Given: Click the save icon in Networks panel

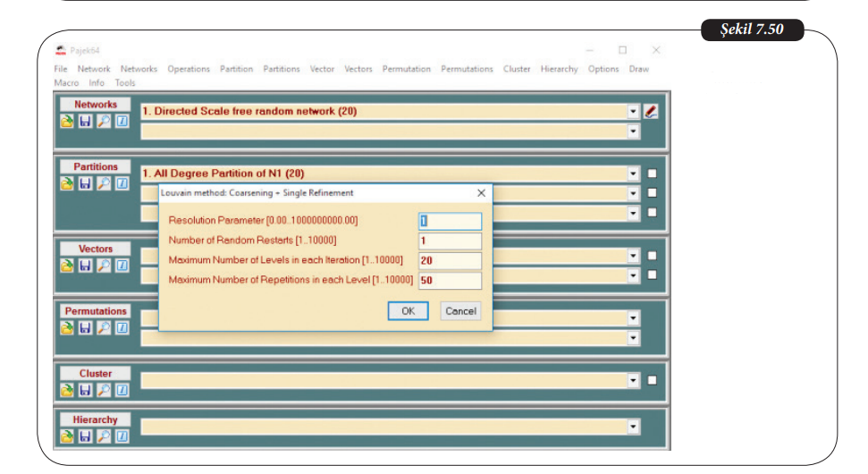Looking at the screenshot, I should point(86,122).
